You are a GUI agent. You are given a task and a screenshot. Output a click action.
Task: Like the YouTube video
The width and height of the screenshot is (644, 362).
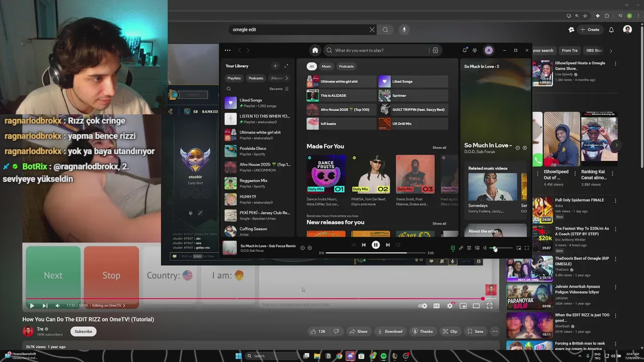318,331
